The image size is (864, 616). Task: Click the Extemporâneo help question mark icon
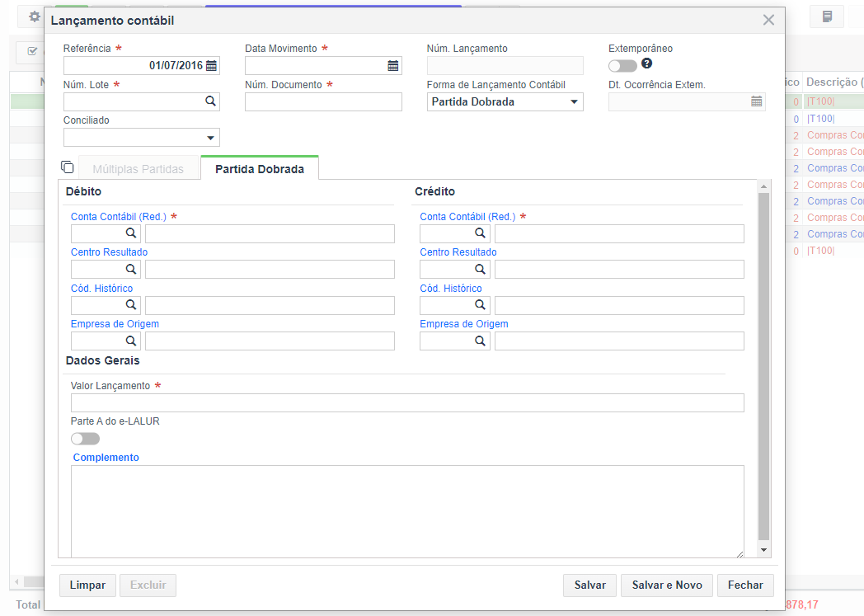coord(647,63)
